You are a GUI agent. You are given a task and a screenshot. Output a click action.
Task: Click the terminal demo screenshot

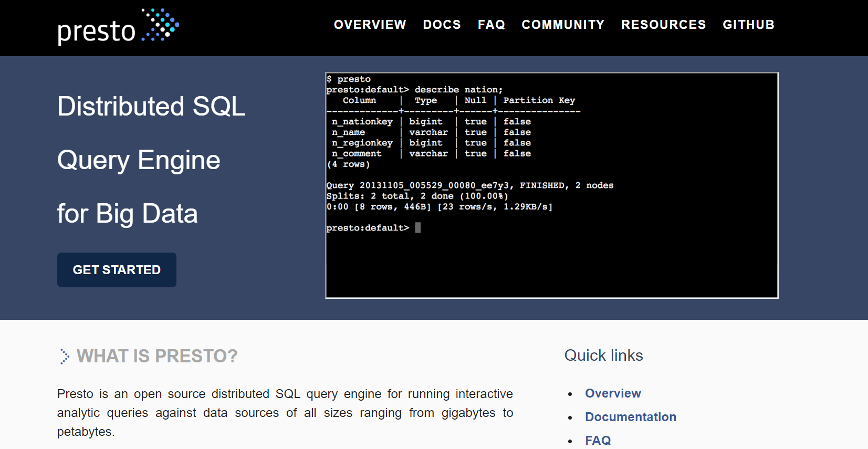click(x=552, y=185)
